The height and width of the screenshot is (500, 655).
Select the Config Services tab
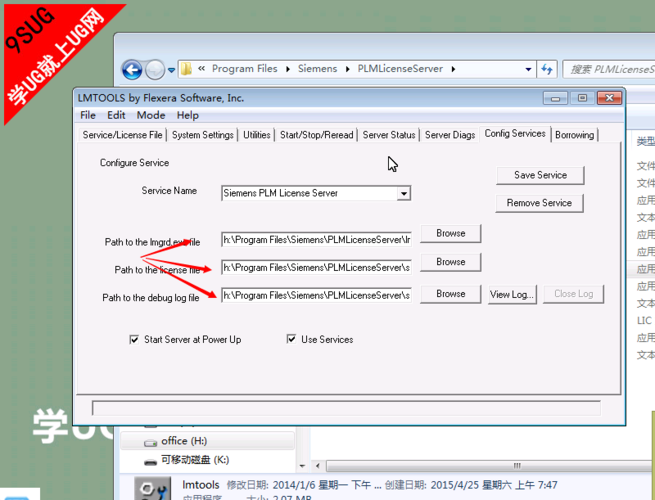[515, 134]
